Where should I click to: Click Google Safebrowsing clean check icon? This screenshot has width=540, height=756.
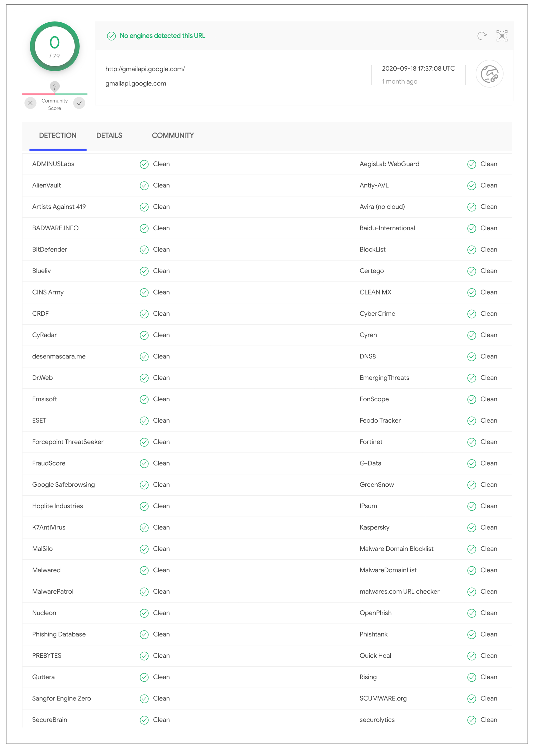144,485
